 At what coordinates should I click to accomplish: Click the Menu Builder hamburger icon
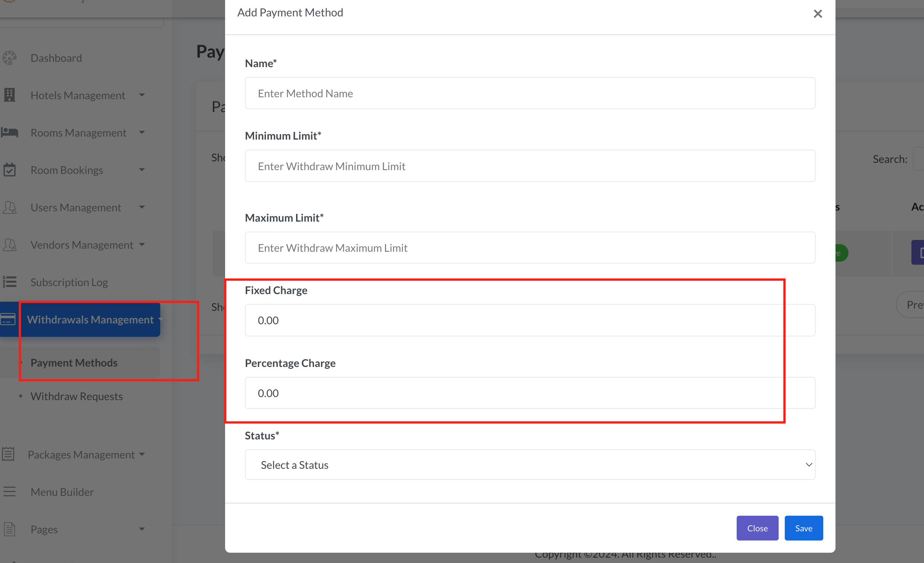click(x=10, y=492)
